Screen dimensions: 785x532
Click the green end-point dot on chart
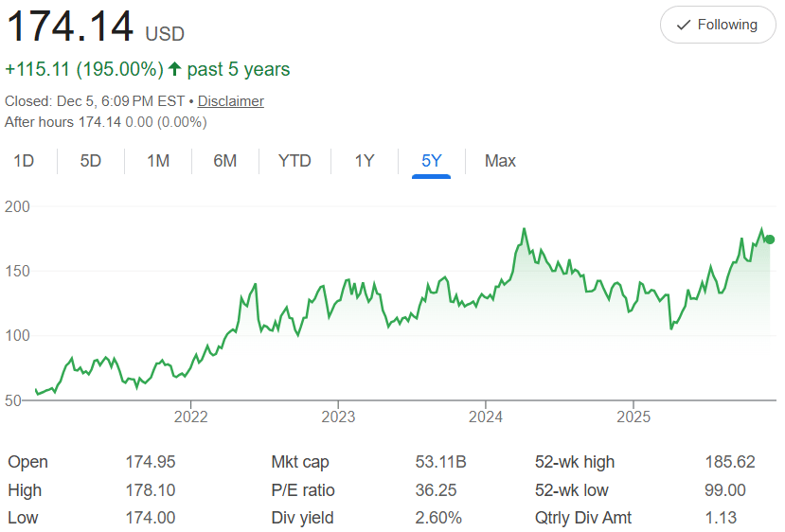(x=770, y=239)
